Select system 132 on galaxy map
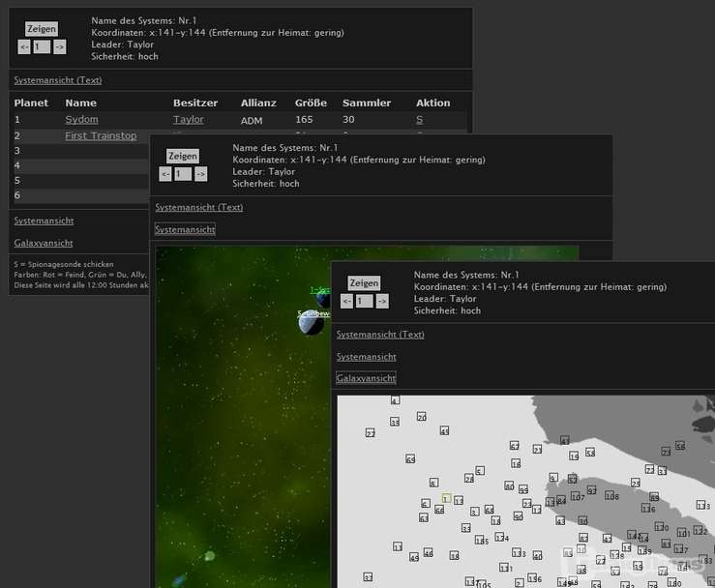 pyautogui.click(x=700, y=531)
